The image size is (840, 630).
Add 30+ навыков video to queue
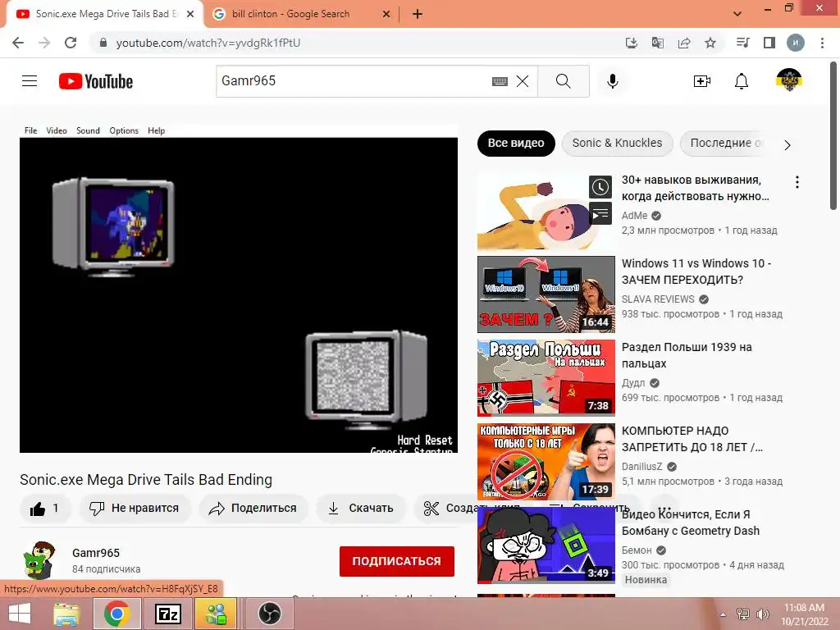[600, 214]
